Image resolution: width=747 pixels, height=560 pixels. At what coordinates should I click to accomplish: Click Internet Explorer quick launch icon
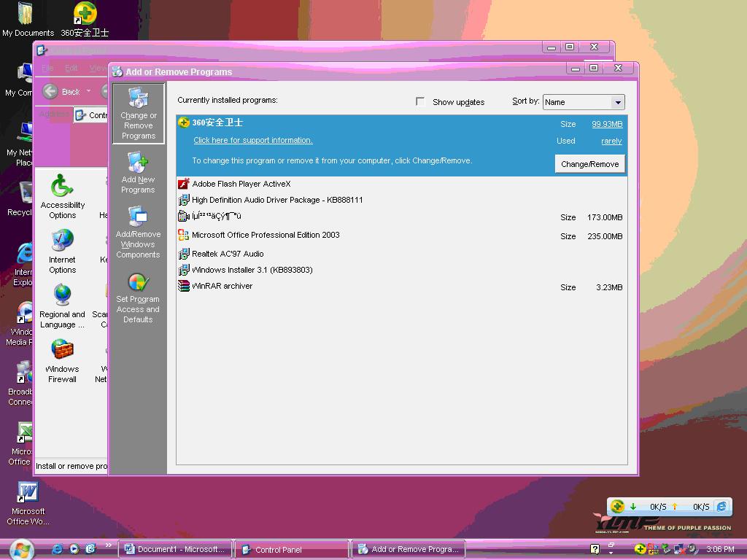[57, 549]
